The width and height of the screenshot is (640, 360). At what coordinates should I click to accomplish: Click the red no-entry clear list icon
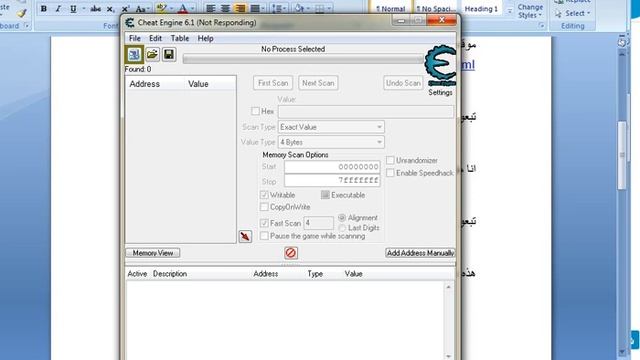coord(291,253)
